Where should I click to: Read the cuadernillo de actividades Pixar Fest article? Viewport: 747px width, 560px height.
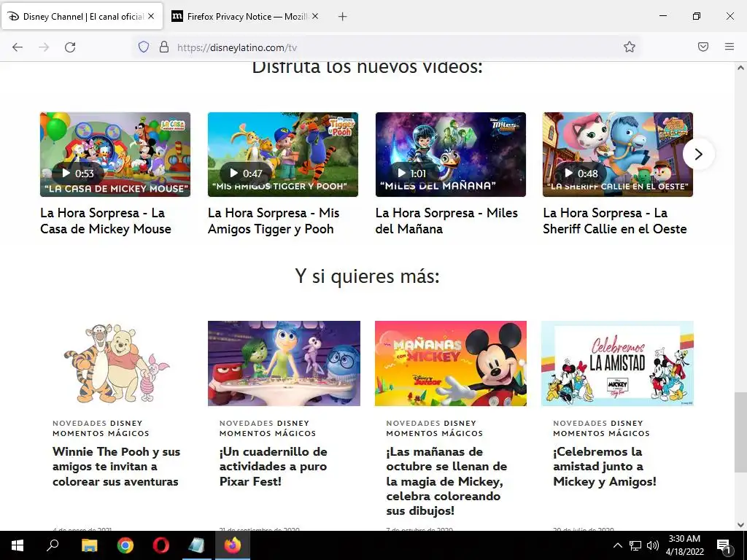[x=273, y=466]
